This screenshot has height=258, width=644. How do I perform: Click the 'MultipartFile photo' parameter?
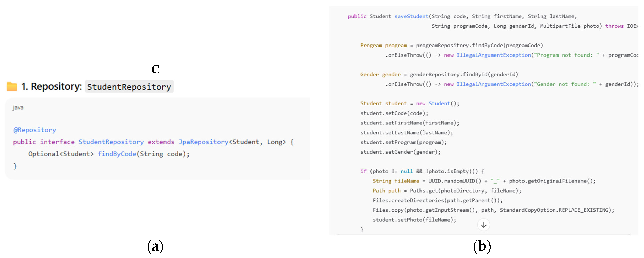pos(571,26)
